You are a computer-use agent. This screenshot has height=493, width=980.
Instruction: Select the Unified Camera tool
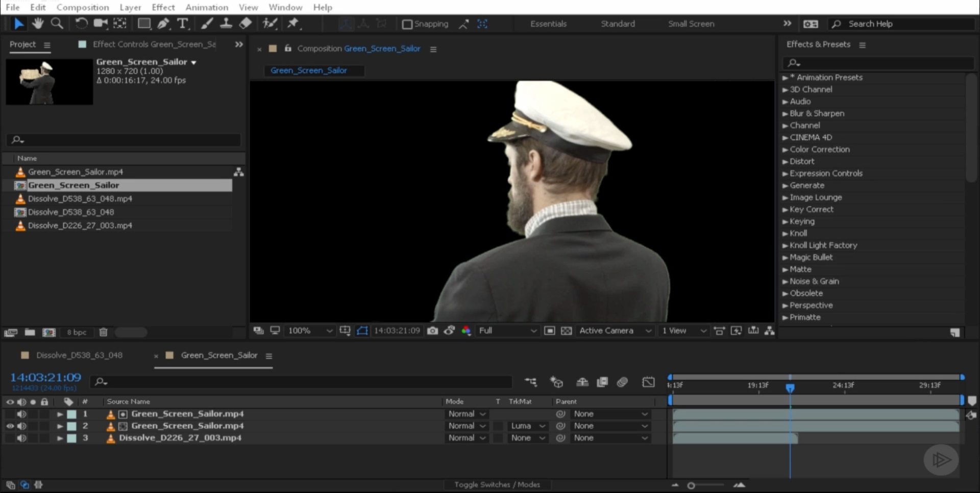(x=101, y=24)
